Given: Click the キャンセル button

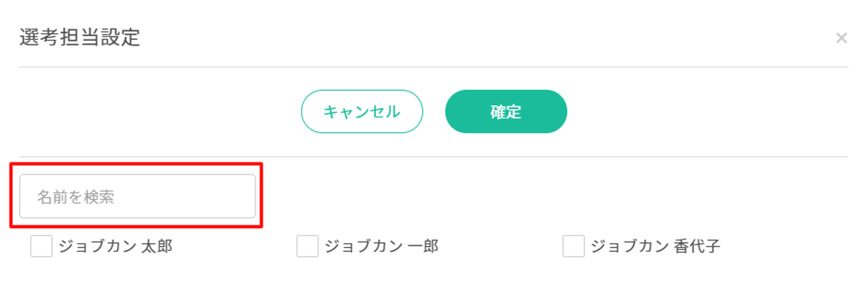Looking at the screenshot, I should click(x=362, y=112).
